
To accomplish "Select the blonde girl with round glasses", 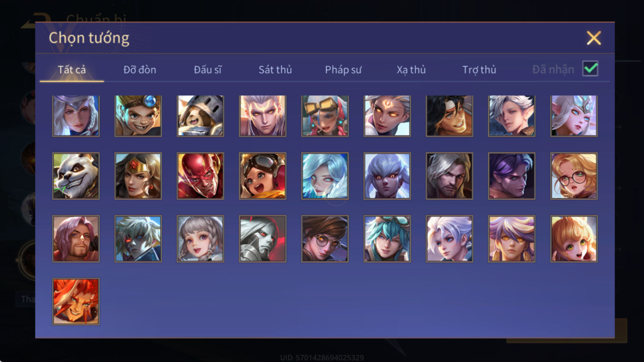I will pyautogui.click(x=574, y=176).
